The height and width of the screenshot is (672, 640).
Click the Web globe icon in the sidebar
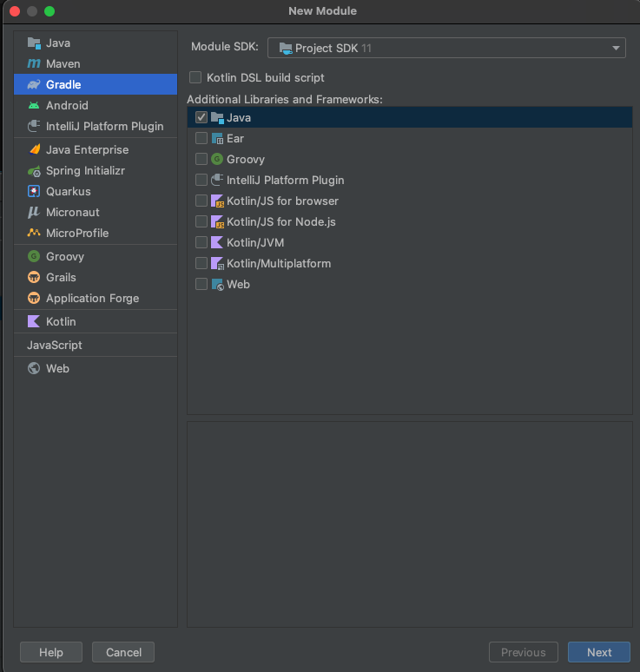34,368
